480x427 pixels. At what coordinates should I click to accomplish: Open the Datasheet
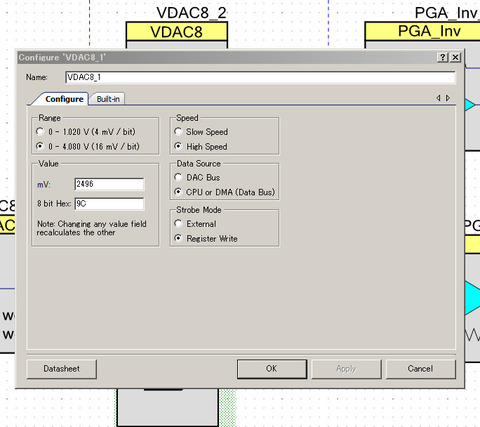(62, 369)
